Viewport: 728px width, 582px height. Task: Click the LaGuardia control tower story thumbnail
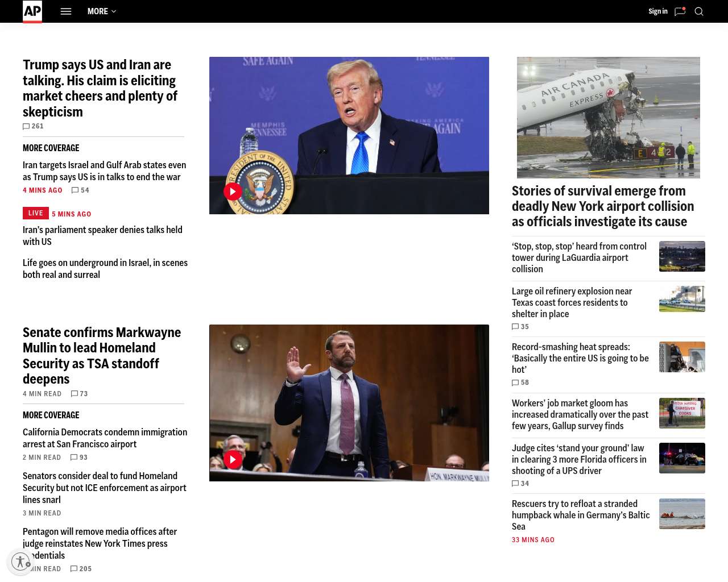pos(682,256)
